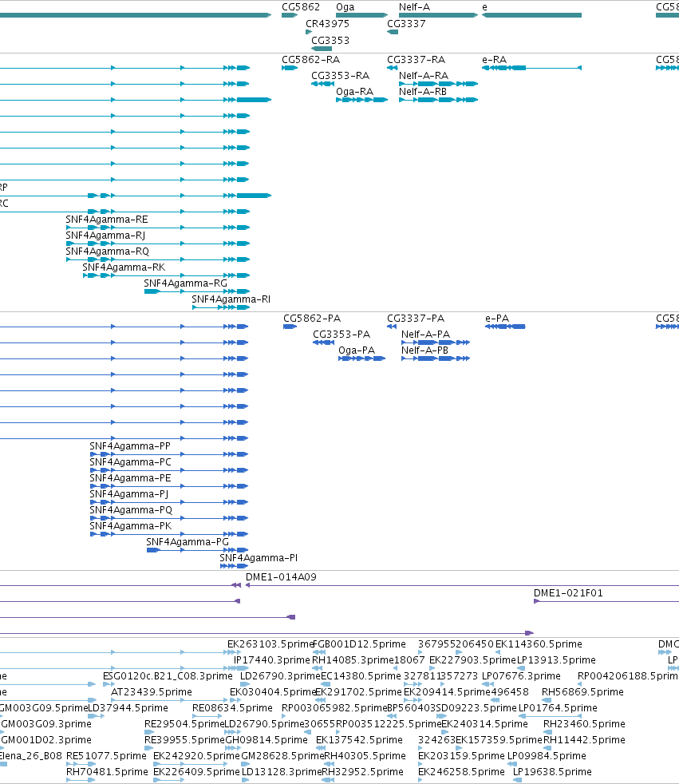The height and width of the screenshot is (784, 679).
Task: Click the SNF4Agamma-PG protein label
Action: 188,543
